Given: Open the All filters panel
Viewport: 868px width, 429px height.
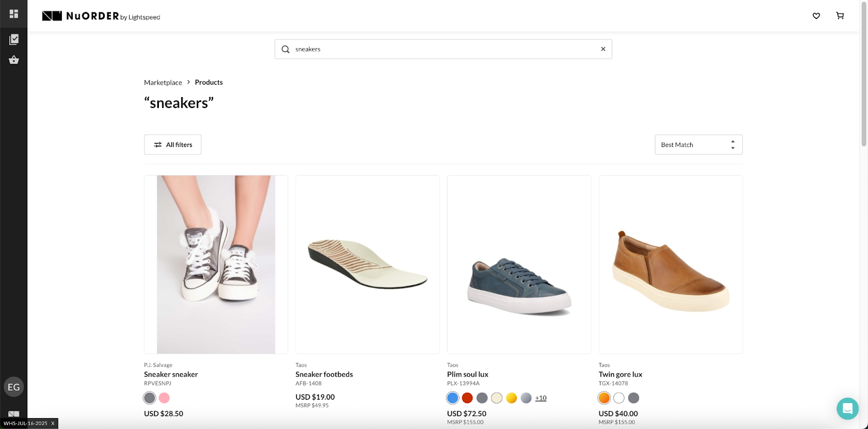Looking at the screenshot, I should [x=173, y=145].
